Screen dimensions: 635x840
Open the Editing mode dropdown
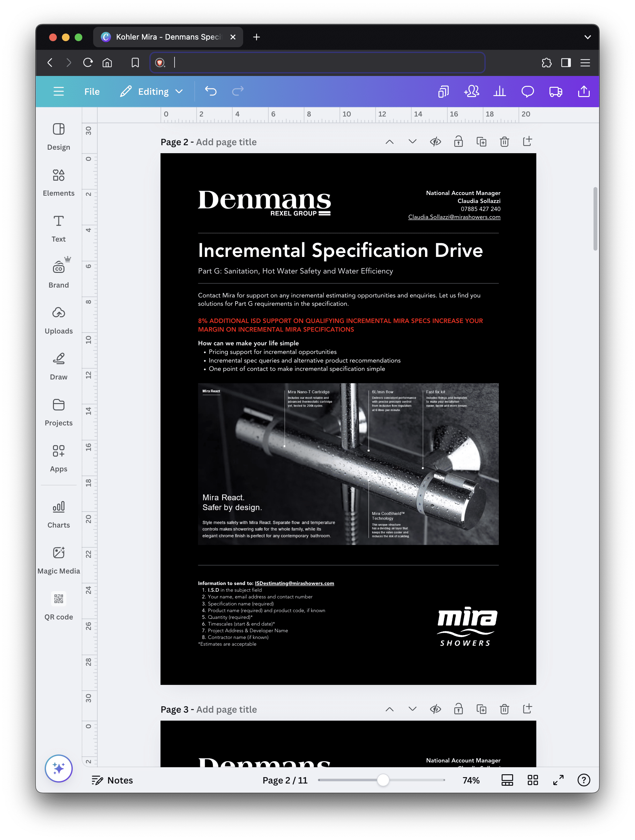pyautogui.click(x=152, y=92)
